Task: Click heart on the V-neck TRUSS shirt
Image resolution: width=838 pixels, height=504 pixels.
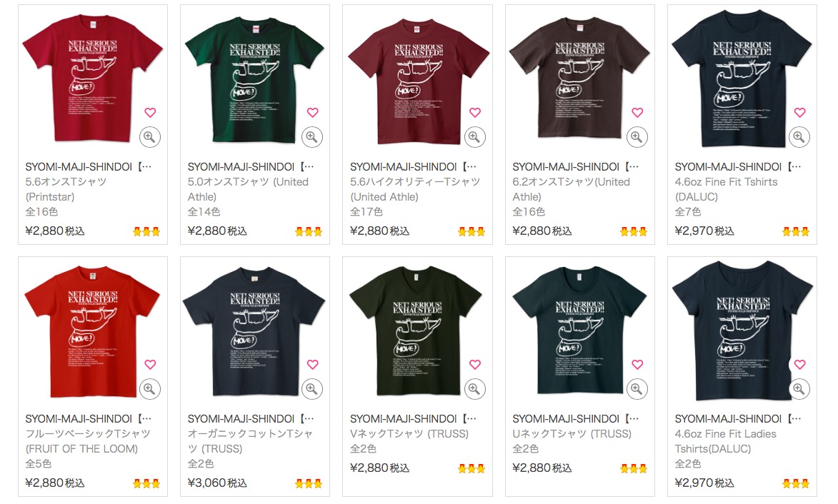Action: (x=475, y=364)
